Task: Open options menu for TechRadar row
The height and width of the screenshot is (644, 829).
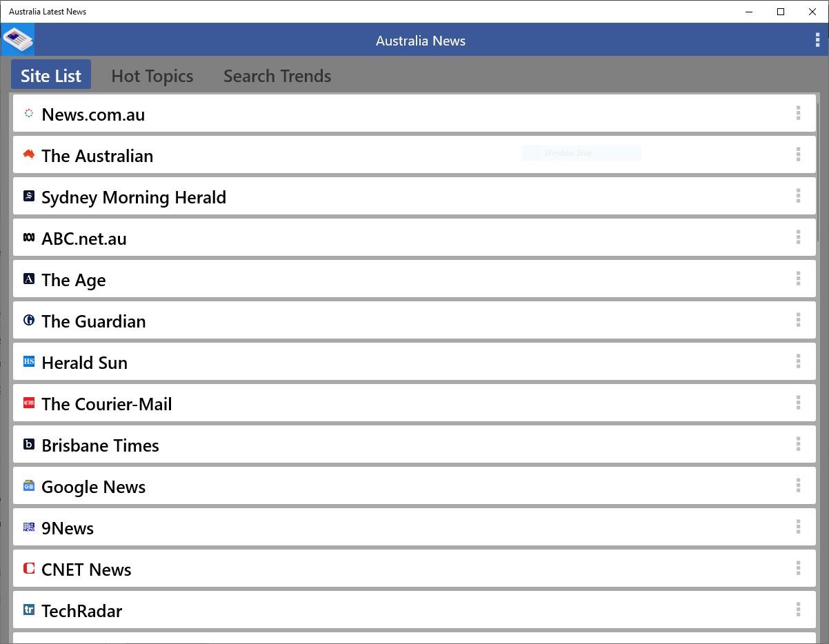Action: coord(798,610)
